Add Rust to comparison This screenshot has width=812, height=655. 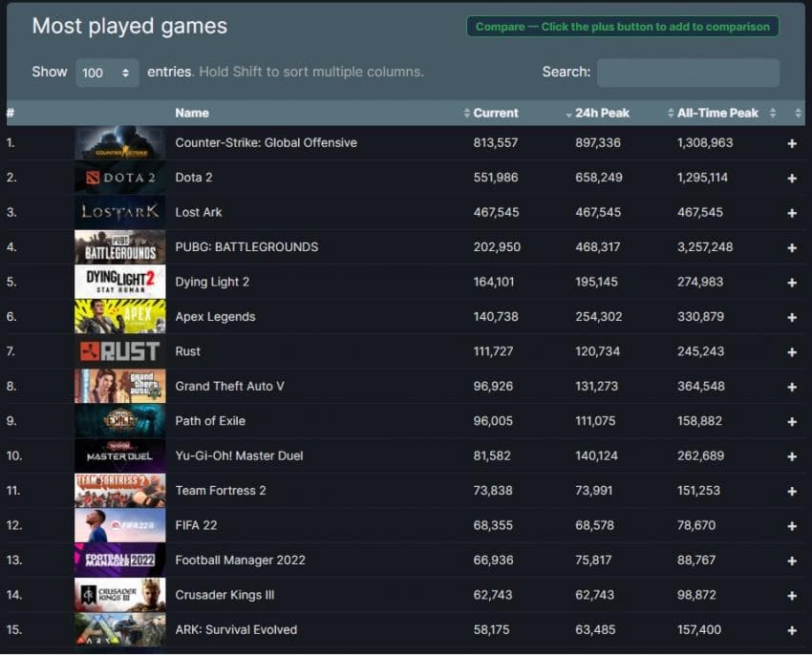coord(792,352)
